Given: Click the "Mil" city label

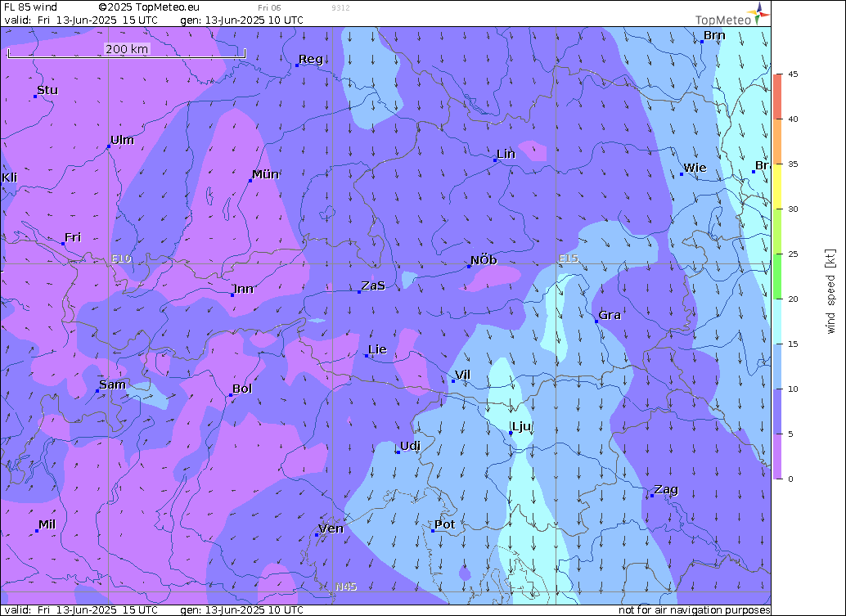Looking at the screenshot, I should (47, 525).
